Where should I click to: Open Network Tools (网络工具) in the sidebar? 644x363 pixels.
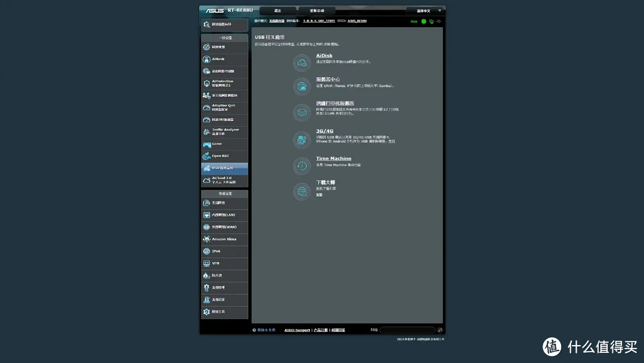pos(224,312)
